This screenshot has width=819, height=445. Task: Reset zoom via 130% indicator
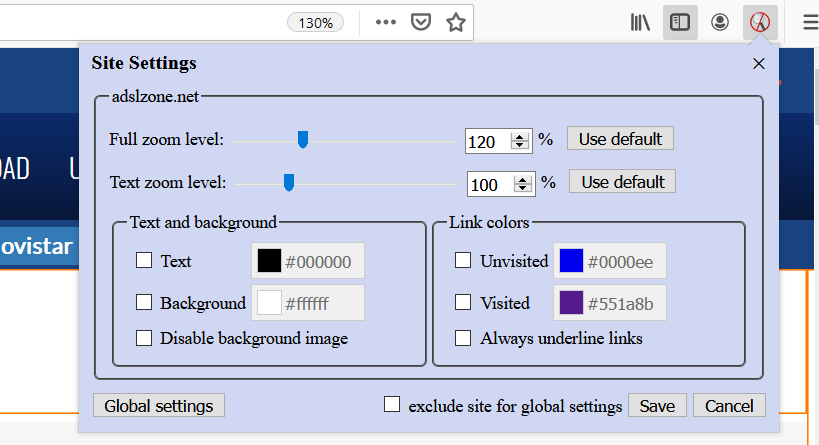[x=315, y=23]
